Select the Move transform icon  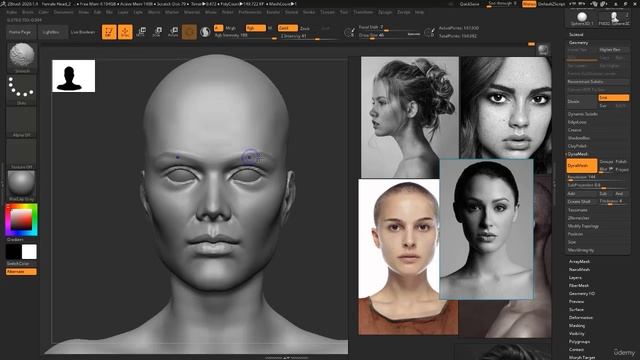141,32
